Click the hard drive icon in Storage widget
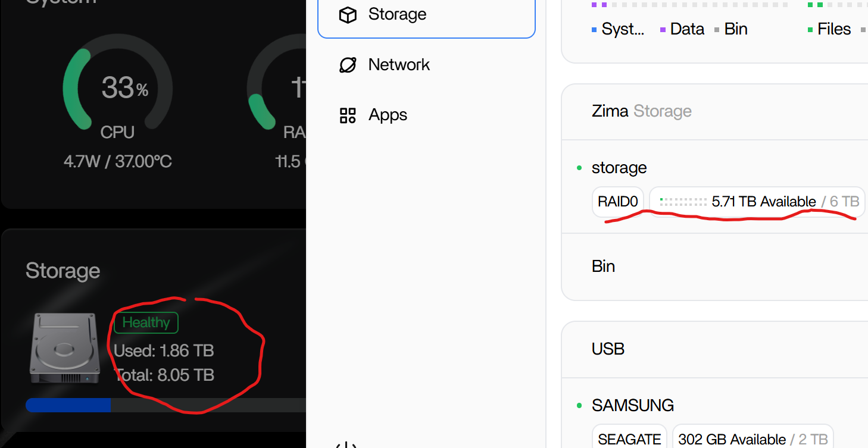The height and width of the screenshot is (448, 868). [x=64, y=348]
